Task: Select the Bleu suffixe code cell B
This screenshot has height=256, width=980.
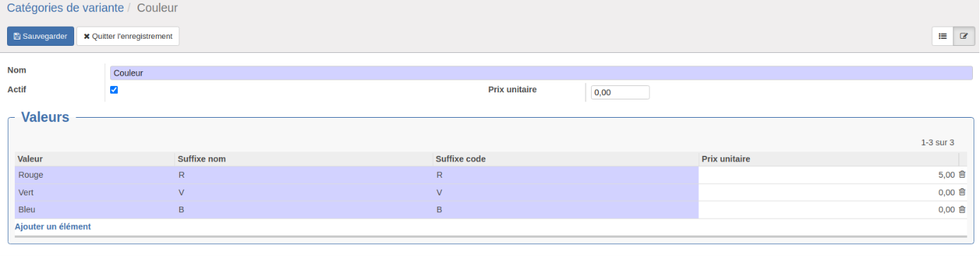Action: (566, 209)
